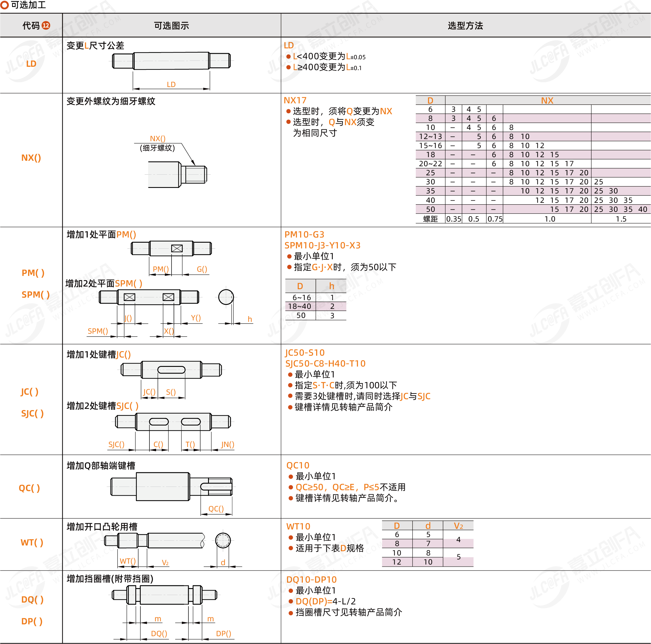Screen dimensions: 651x644
Task: Click the DQ10-DP10 example text
Action: [x=311, y=579]
